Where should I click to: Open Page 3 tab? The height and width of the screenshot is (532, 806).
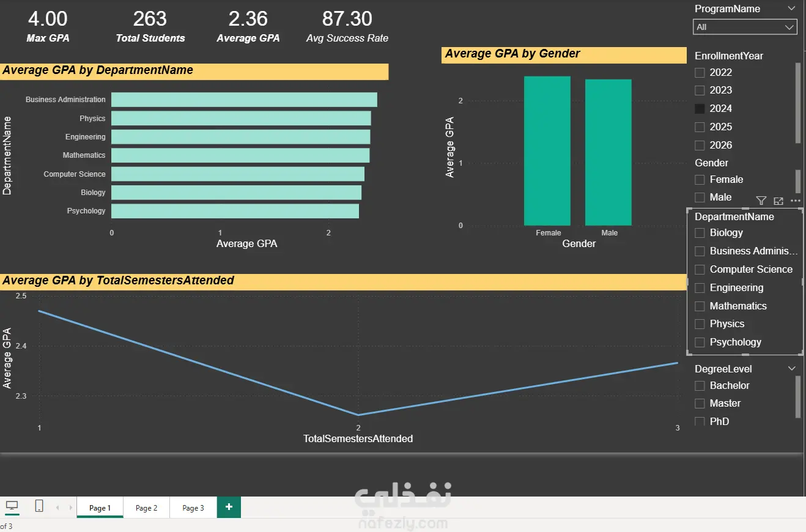[193, 508]
